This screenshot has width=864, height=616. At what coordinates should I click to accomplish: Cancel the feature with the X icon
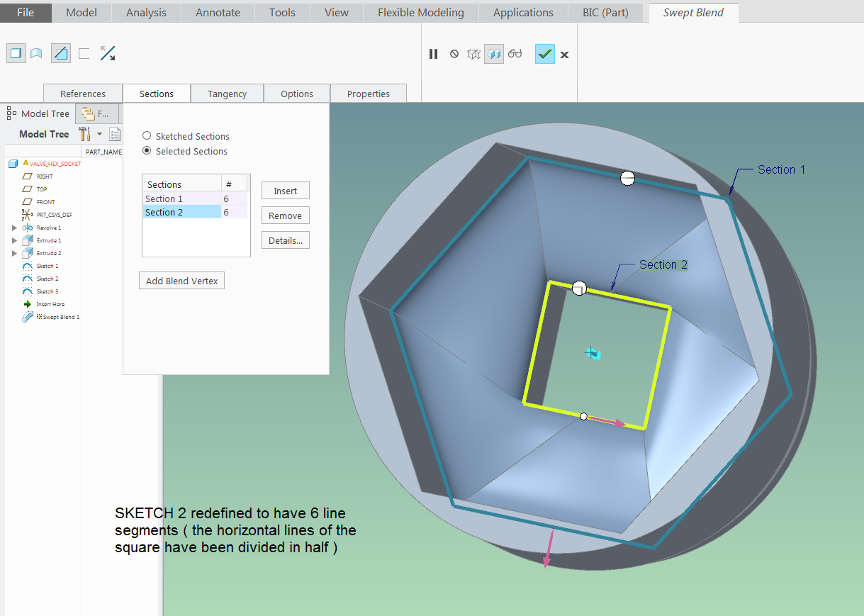tap(564, 55)
